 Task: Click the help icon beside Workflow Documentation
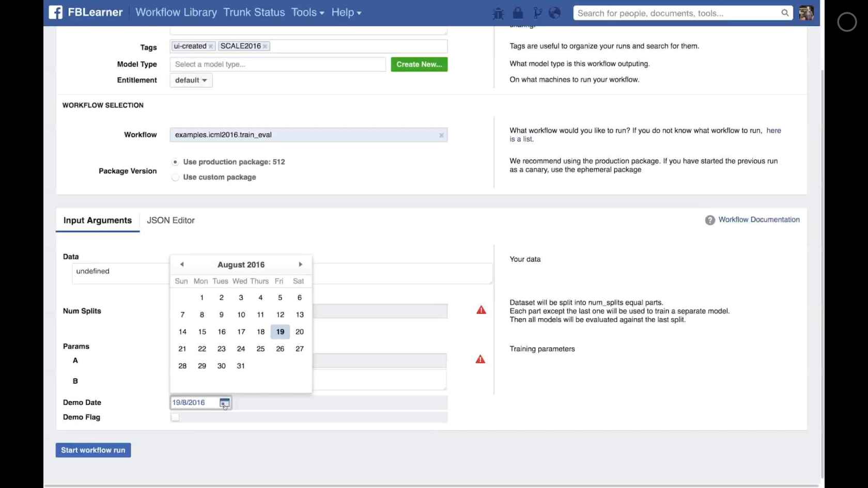point(709,220)
